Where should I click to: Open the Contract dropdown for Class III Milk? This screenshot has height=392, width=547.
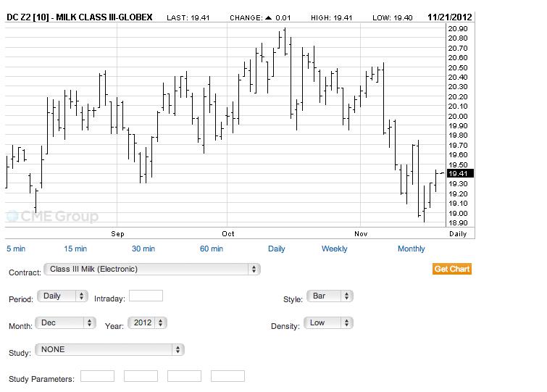click(x=151, y=269)
